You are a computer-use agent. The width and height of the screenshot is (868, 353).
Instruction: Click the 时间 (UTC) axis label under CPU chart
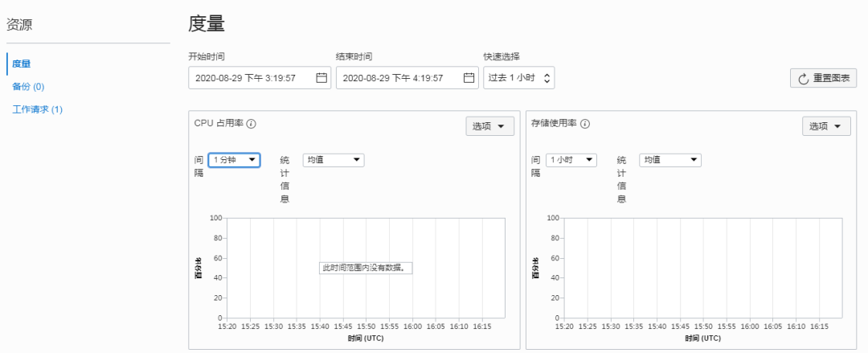366,338
